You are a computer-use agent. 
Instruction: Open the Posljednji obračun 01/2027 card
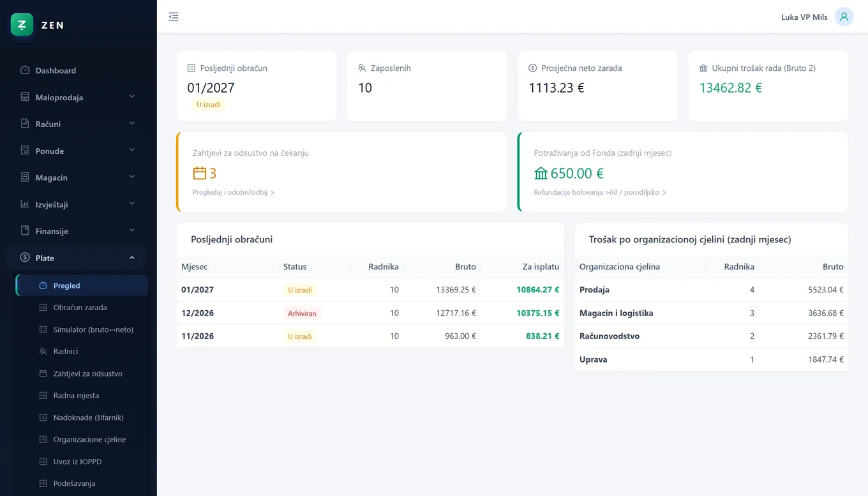(x=257, y=86)
